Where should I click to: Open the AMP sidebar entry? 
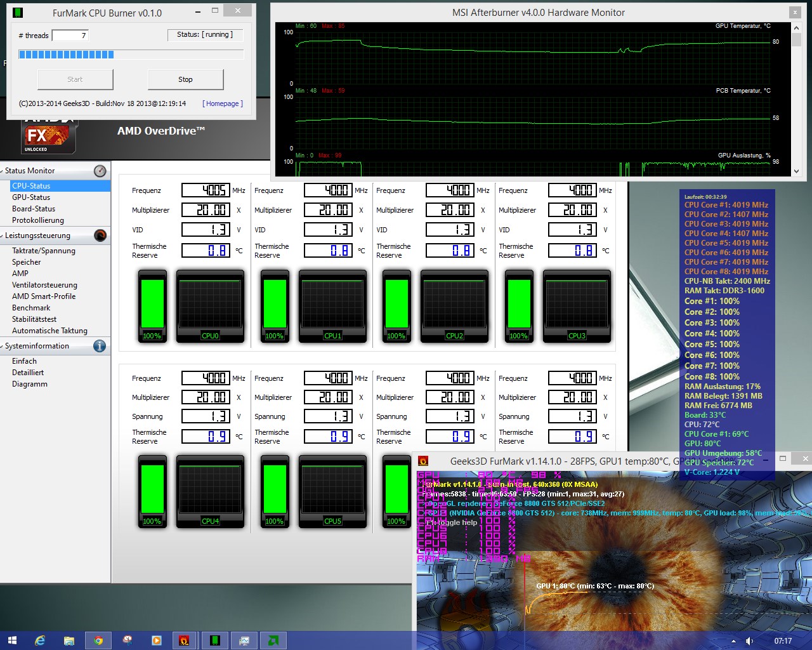click(20, 274)
